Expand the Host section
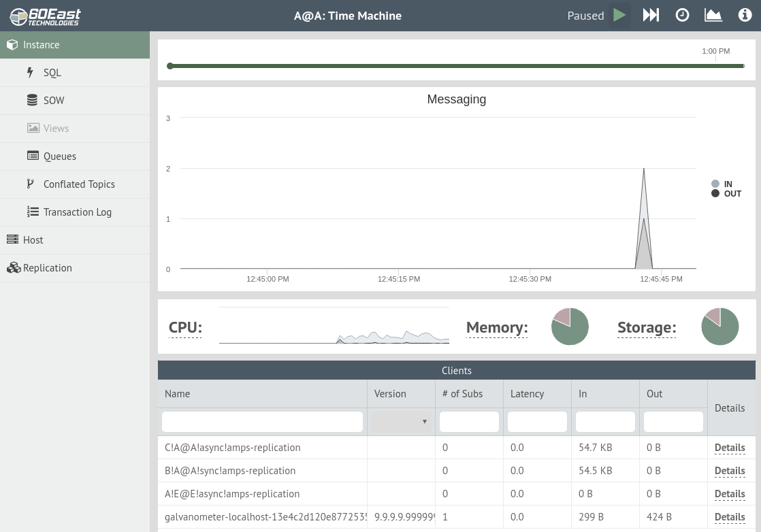This screenshot has height=532, width=761. (x=33, y=240)
